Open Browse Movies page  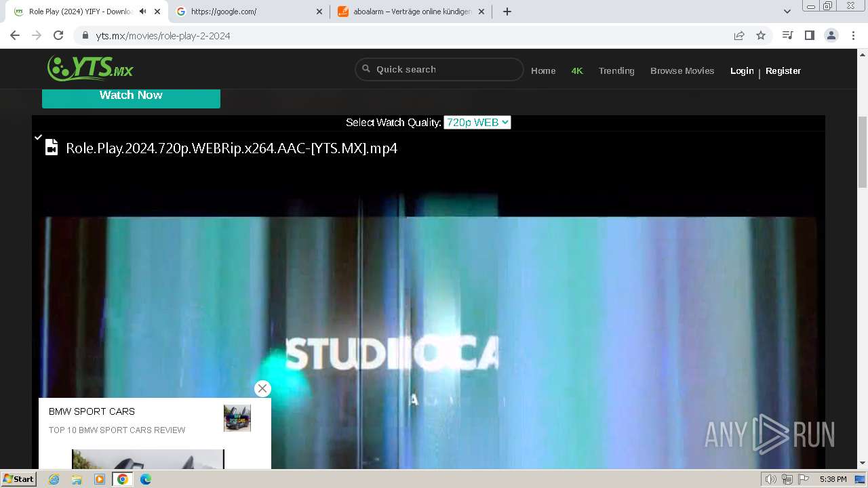[682, 70]
